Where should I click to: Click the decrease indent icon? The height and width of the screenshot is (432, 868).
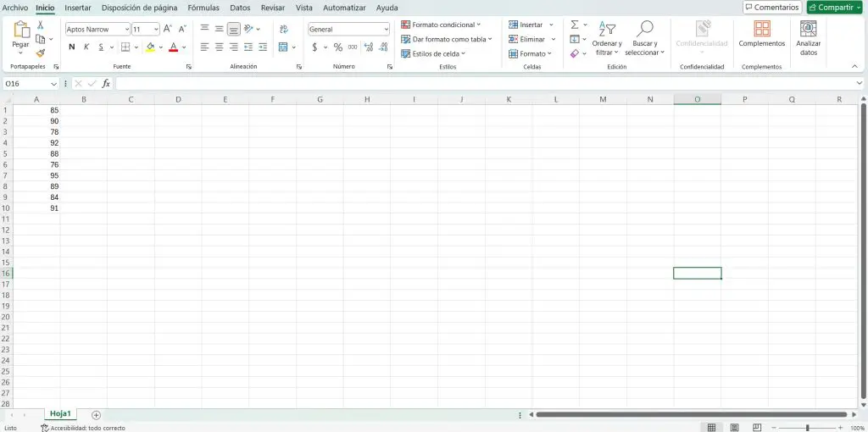coord(248,47)
